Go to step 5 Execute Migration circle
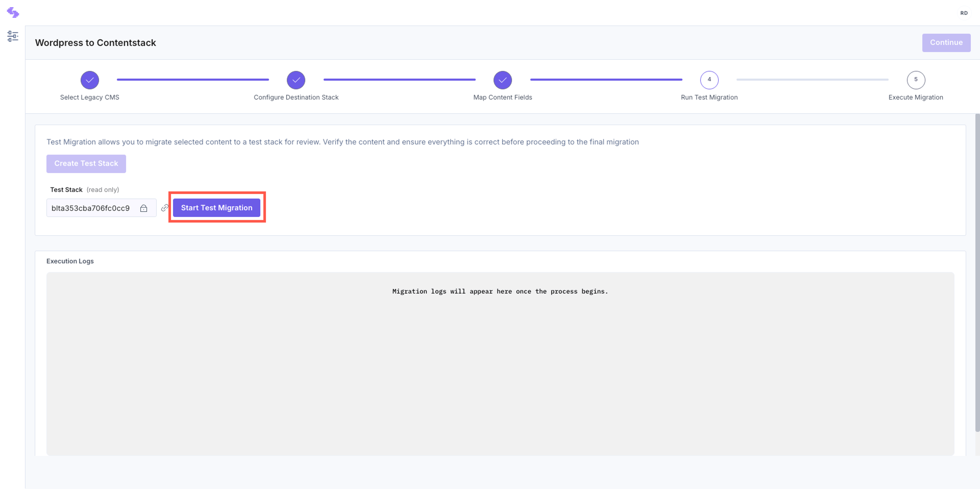Screen dimensions: 980x489 [916, 80]
